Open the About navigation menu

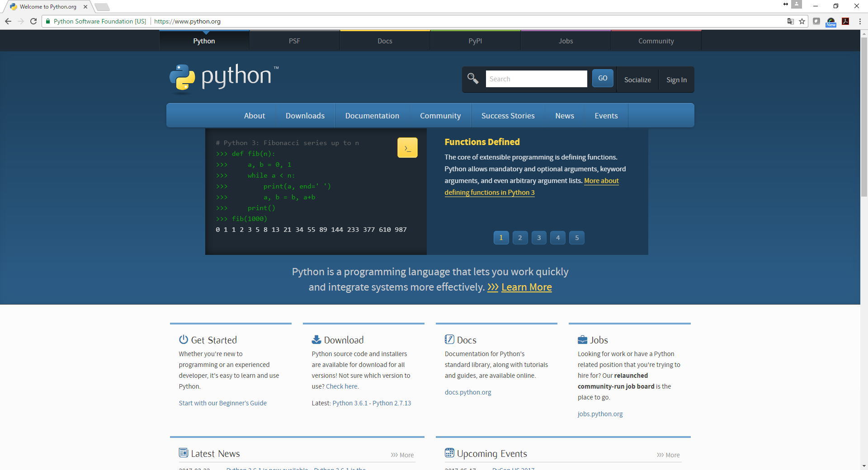coord(255,116)
